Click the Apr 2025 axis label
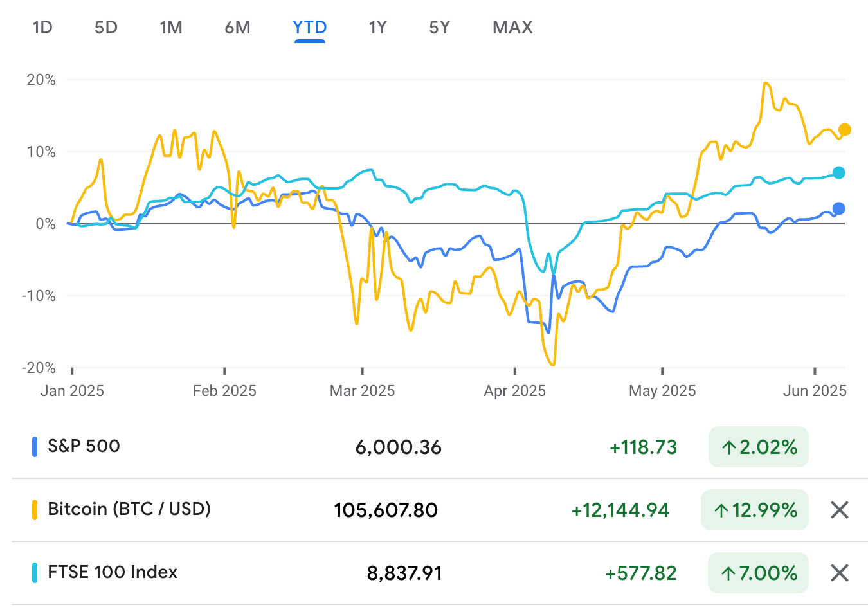 click(515, 391)
